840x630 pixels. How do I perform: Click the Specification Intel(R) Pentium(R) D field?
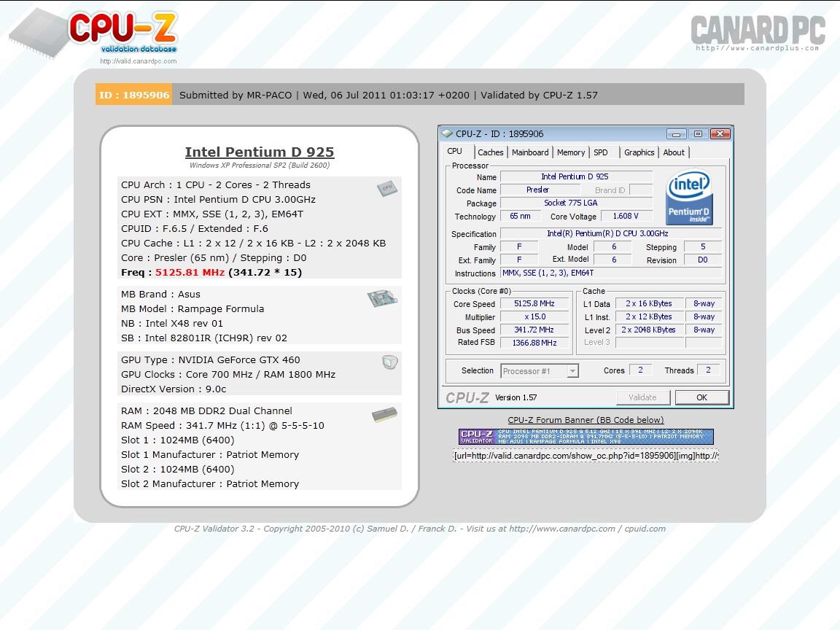(611, 233)
